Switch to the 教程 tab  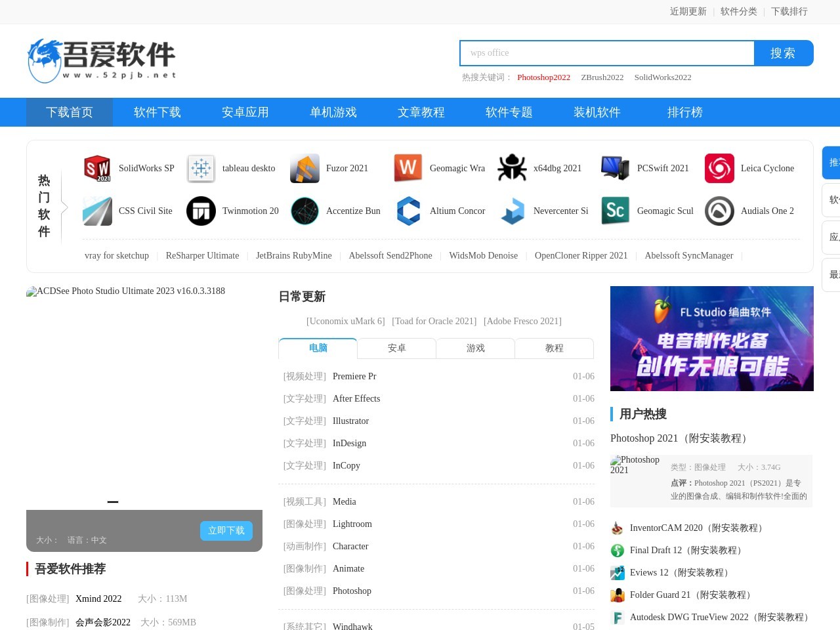coord(554,348)
